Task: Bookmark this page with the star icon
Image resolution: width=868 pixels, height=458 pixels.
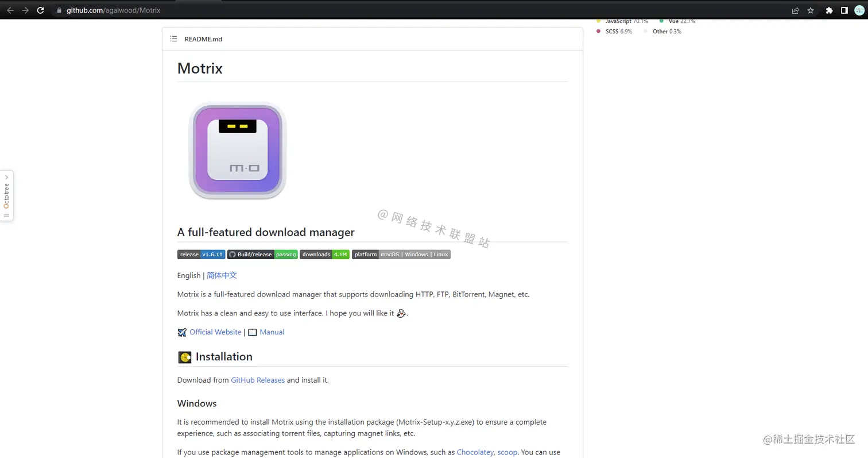Action: point(811,10)
